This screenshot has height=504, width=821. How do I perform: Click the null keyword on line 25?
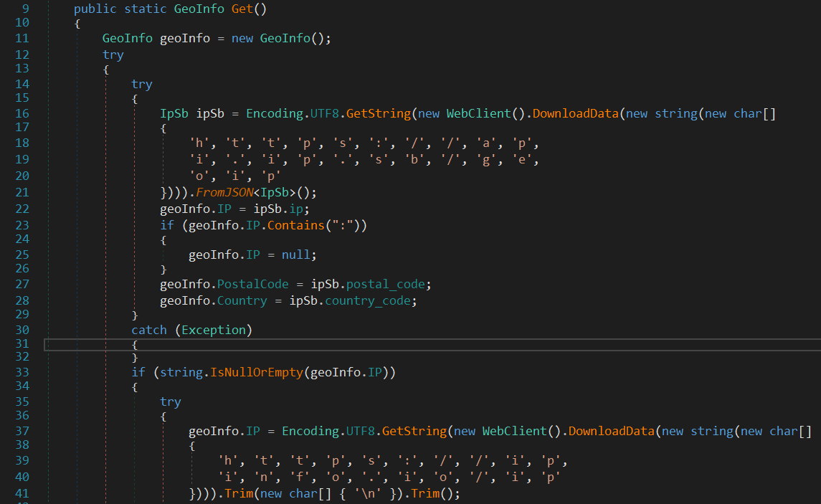coord(295,255)
